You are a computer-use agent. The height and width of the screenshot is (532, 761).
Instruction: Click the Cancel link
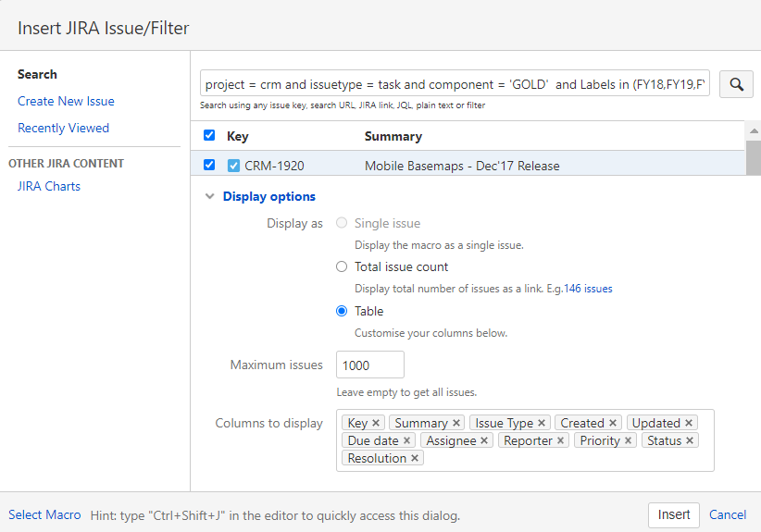click(x=728, y=514)
